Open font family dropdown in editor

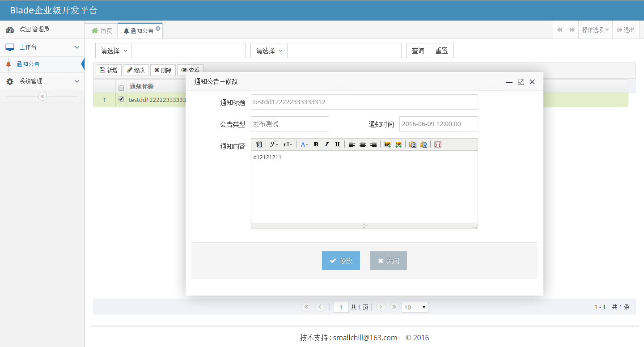(x=274, y=144)
